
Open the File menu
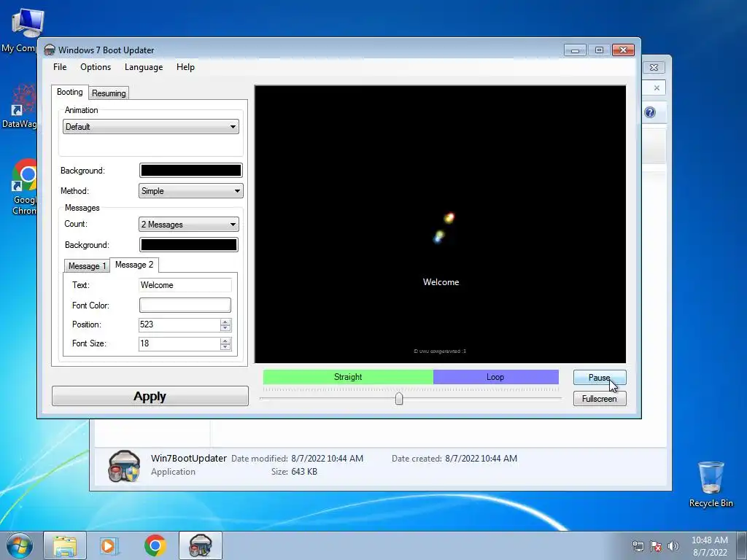(60, 67)
